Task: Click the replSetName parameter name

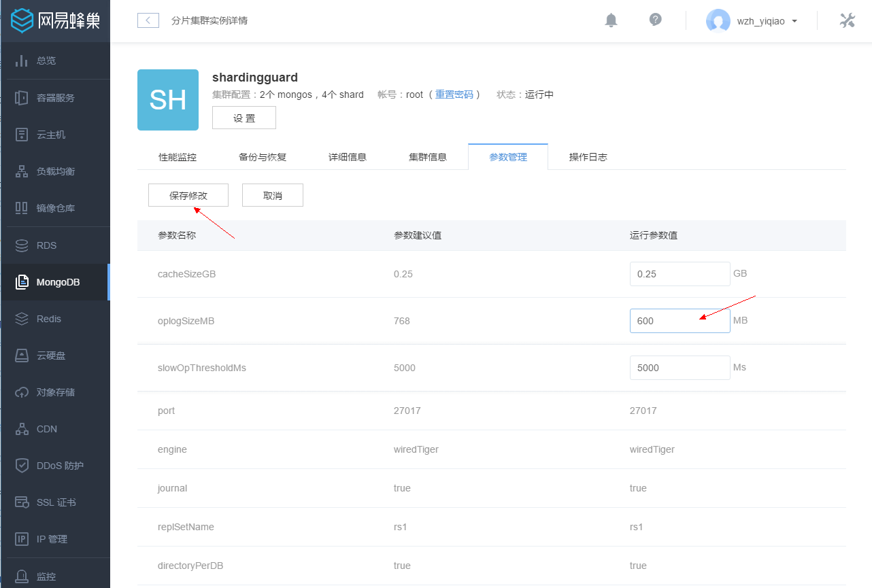Action: 186,527
